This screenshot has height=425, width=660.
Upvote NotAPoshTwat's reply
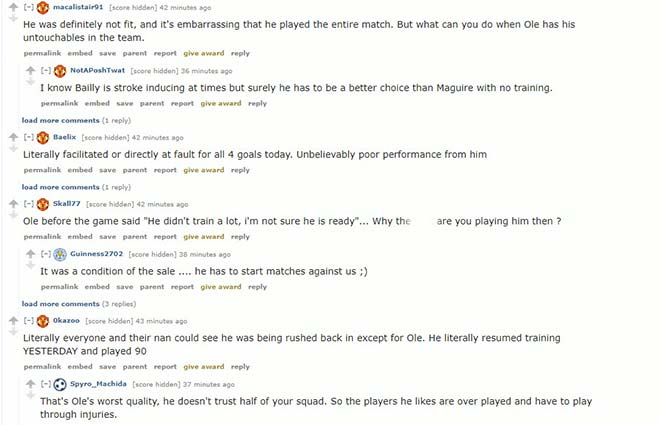point(30,70)
